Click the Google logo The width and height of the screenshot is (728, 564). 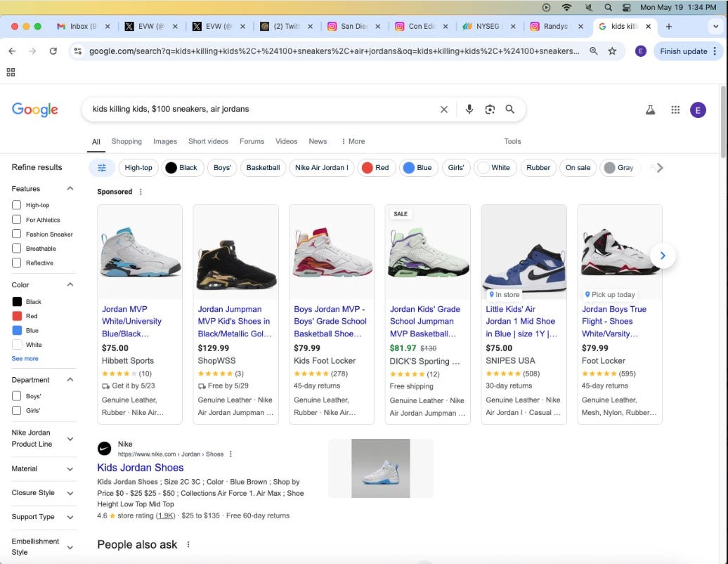coord(35,110)
